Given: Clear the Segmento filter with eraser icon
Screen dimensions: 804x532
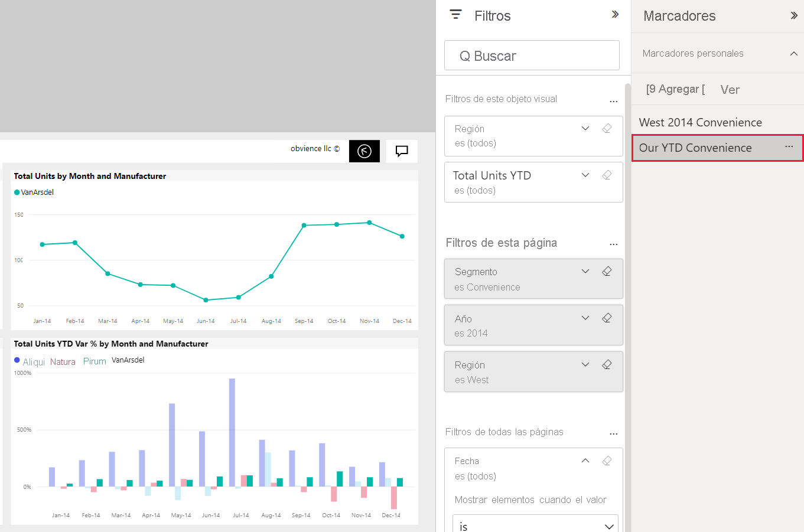Looking at the screenshot, I should [607, 271].
